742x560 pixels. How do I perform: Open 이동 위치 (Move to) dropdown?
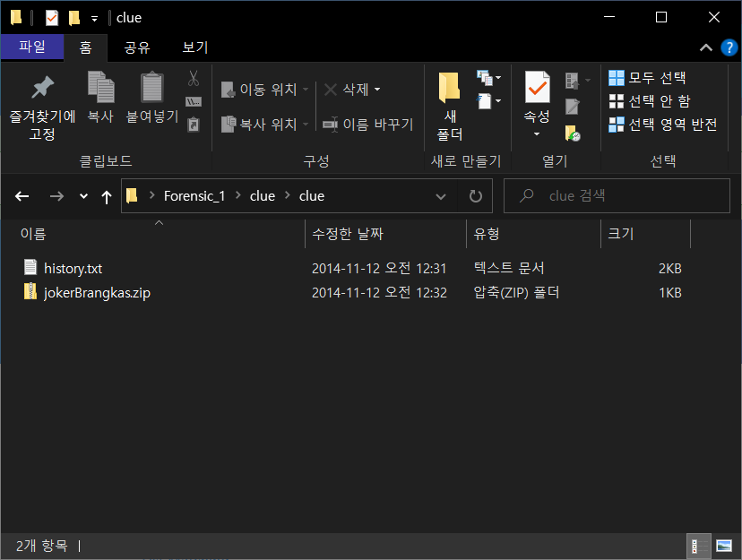pyautogui.click(x=264, y=90)
